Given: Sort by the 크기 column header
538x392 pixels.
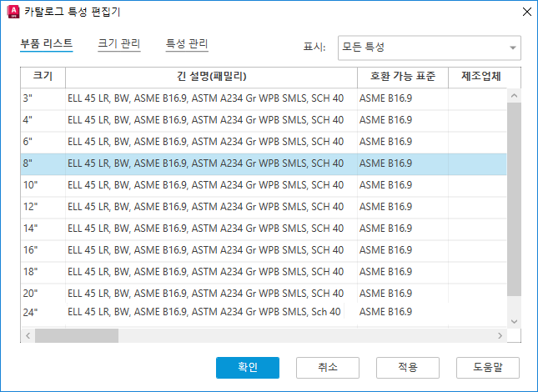Looking at the screenshot, I should pos(43,77).
